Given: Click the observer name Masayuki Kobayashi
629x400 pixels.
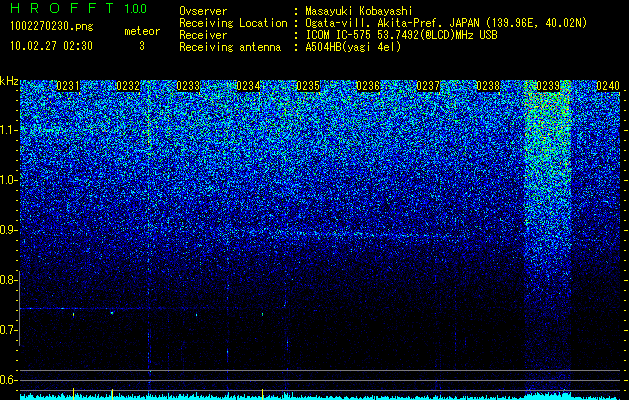Looking at the screenshot, I should click(x=359, y=11).
